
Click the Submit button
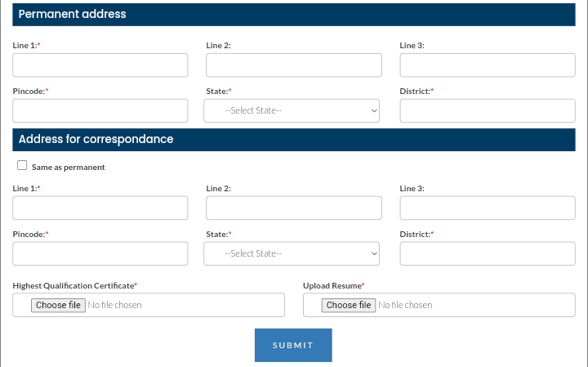(x=293, y=345)
